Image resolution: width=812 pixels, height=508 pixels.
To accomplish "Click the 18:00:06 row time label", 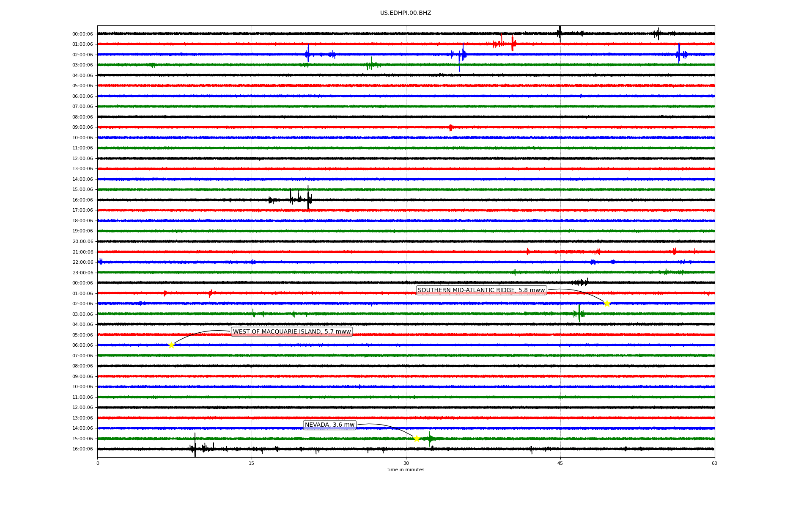I will pos(82,221).
